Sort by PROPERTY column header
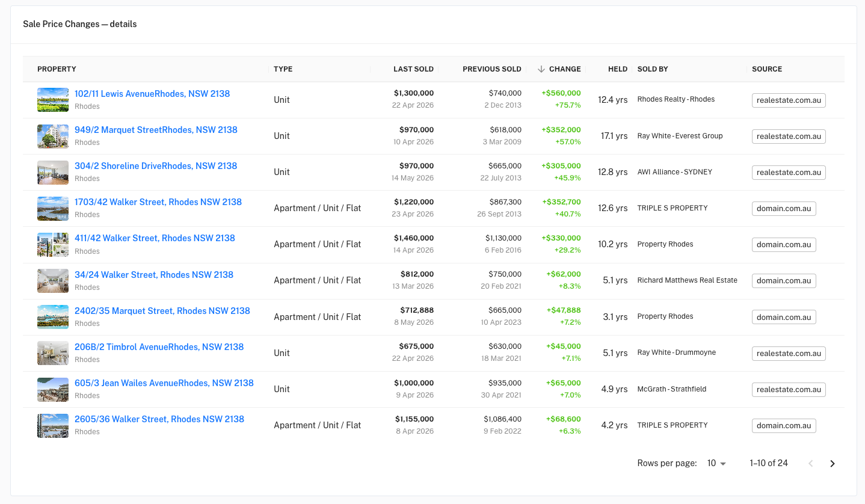 (x=57, y=69)
